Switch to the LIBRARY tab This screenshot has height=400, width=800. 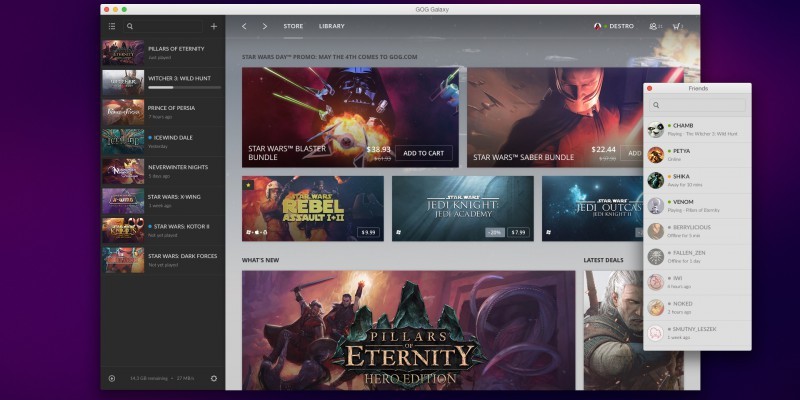pos(332,26)
